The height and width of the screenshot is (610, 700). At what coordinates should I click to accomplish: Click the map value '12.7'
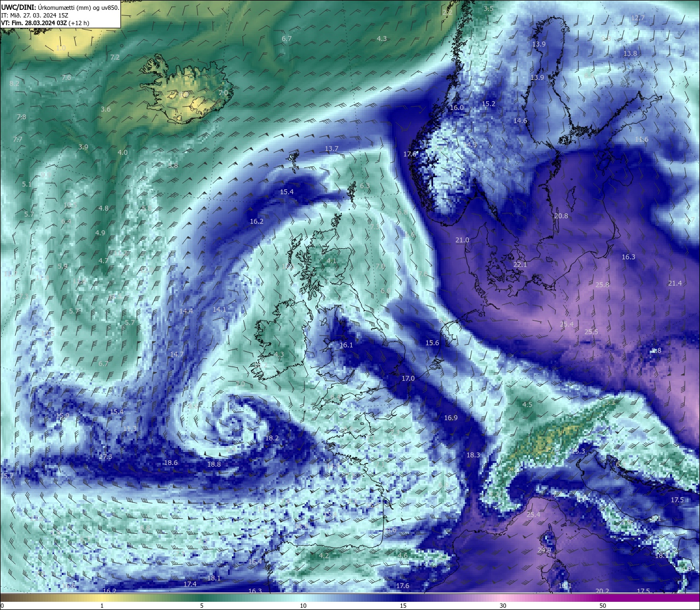[638, 18]
